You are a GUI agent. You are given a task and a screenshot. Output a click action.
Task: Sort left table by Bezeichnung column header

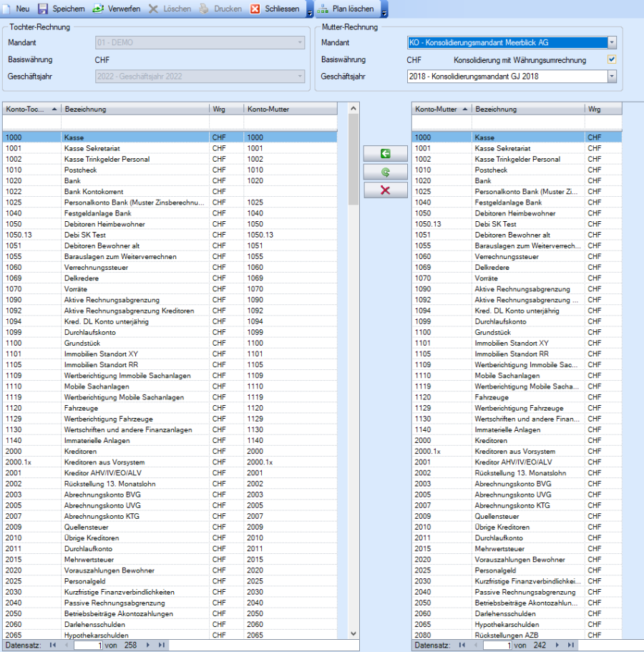pos(135,109)
